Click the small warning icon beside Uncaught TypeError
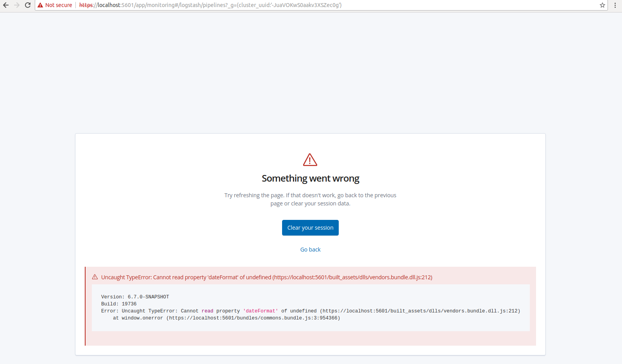 tap(95, 277)
